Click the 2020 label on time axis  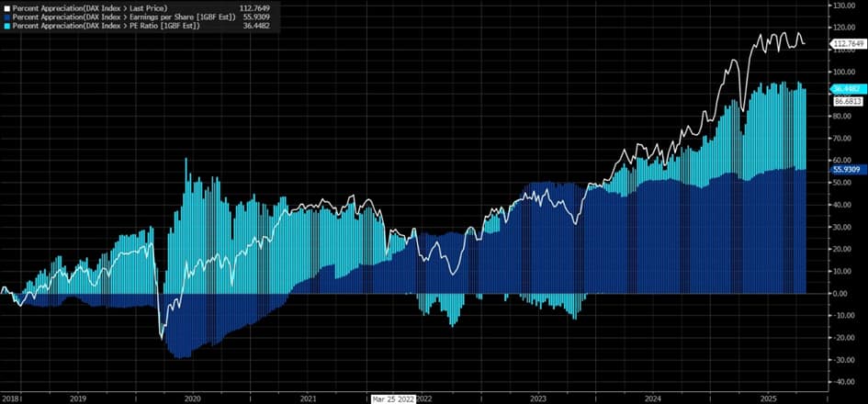click(193, 398)
